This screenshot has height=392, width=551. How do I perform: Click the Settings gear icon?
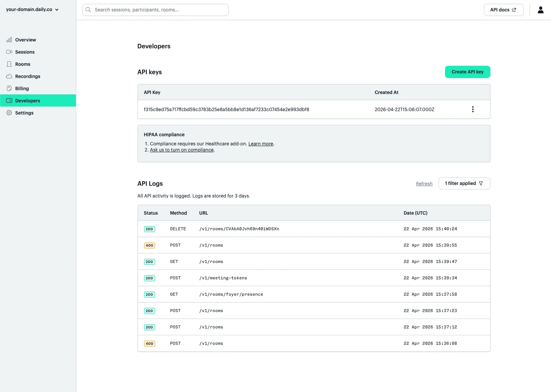point(9,113)
